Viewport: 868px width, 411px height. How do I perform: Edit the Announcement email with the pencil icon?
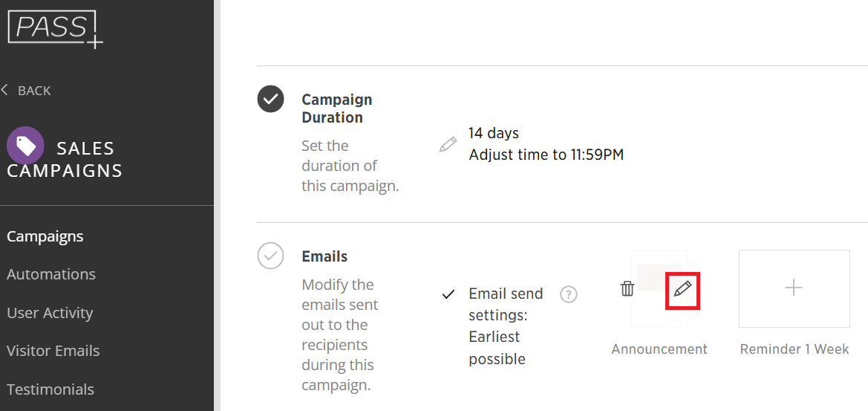point(682,289)
